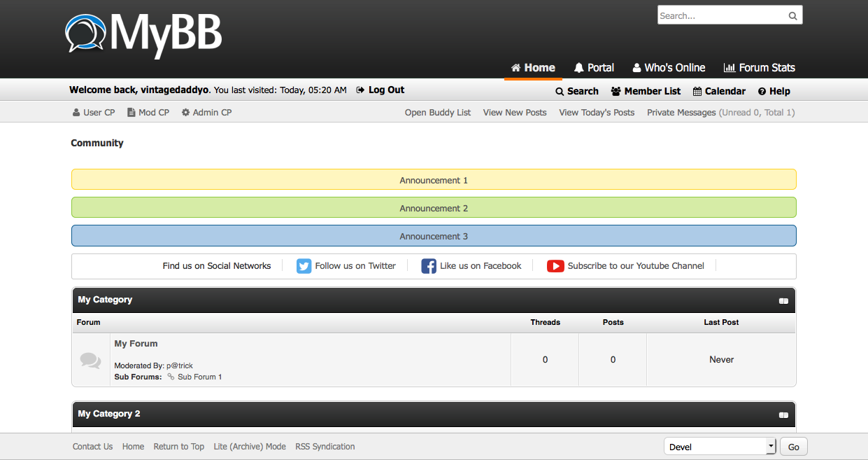This screenshot has width=868, height=460.
Task: Click Find us on Social Networks text
Action: point(217,266)
